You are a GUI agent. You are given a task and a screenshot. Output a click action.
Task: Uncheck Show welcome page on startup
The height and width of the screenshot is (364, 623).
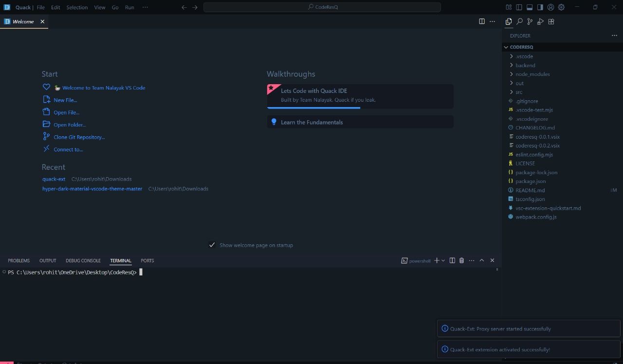click(212, 245)
